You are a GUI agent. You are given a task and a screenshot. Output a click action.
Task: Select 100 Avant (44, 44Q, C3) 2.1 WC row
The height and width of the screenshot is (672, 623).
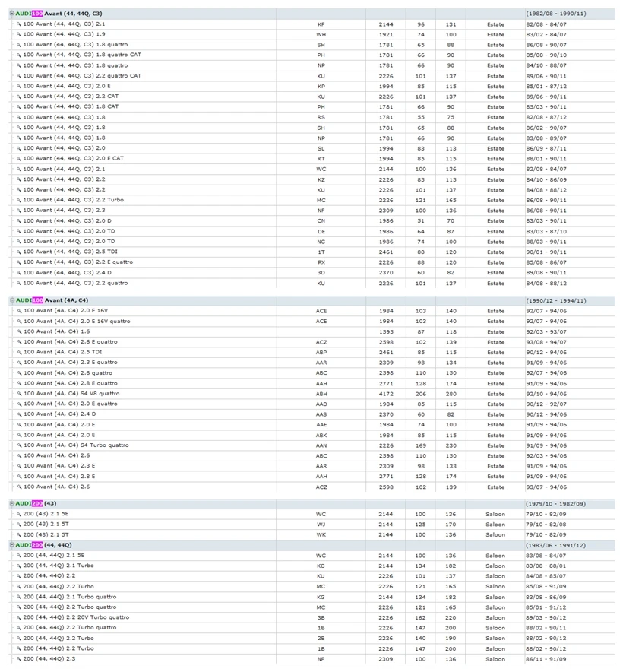point(311,169)
